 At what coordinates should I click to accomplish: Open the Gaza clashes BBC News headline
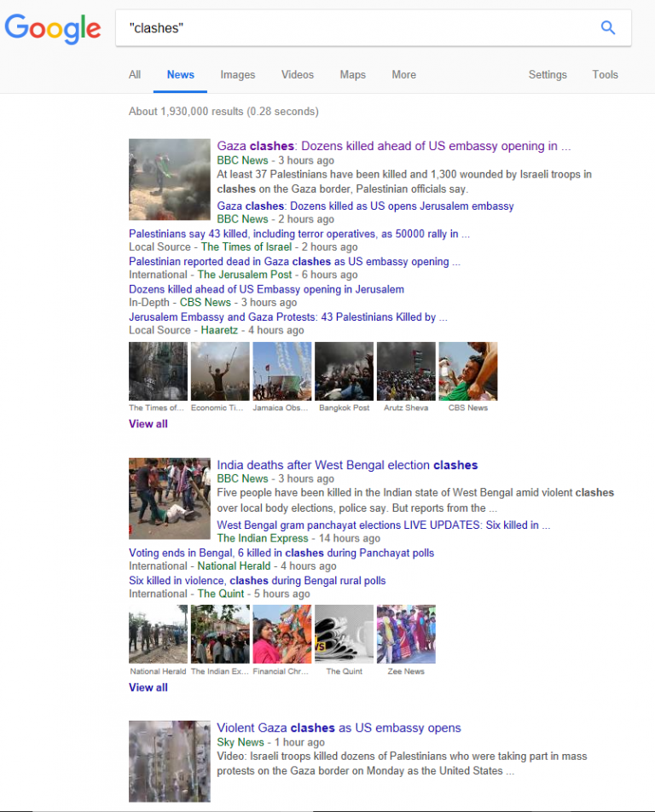coord(393,146)
